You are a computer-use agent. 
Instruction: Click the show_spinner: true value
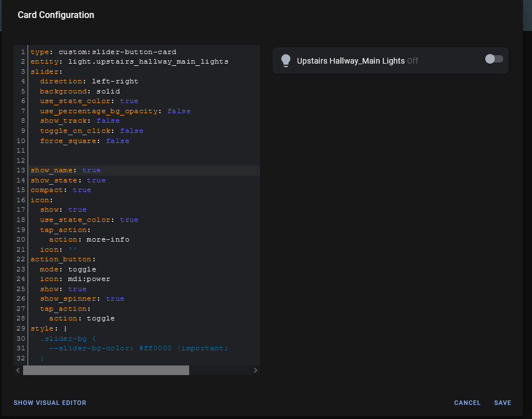click(115, 298)
